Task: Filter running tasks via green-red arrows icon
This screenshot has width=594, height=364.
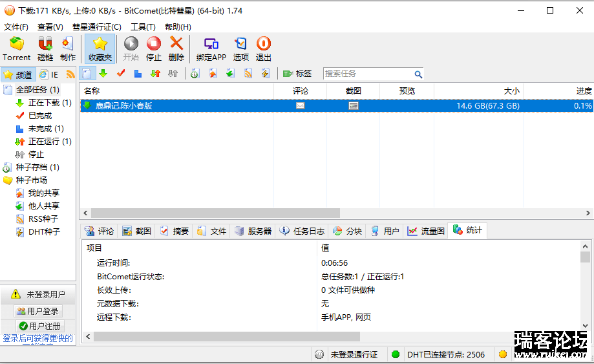Action: [x=155, y=74]
